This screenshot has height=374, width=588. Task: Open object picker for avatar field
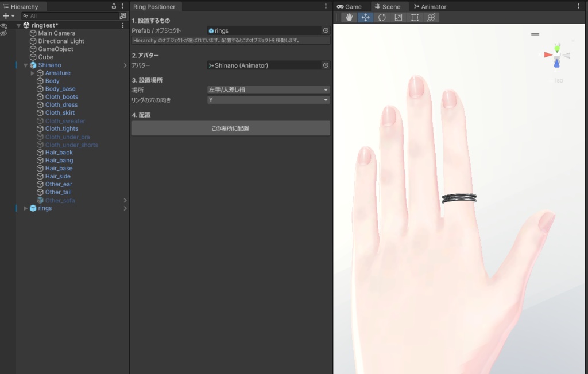click(x=326, y=65)
